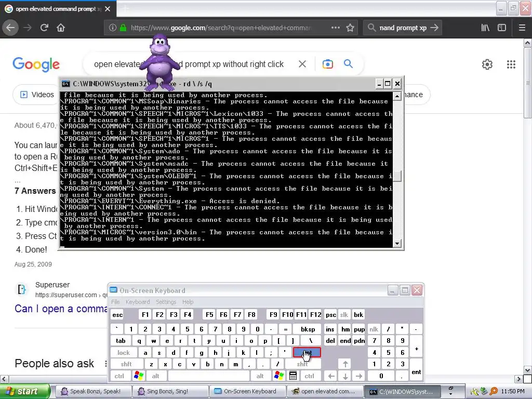
Task: Click the command prompt scrollbar thumb
Action: click(x=397, y=176)
